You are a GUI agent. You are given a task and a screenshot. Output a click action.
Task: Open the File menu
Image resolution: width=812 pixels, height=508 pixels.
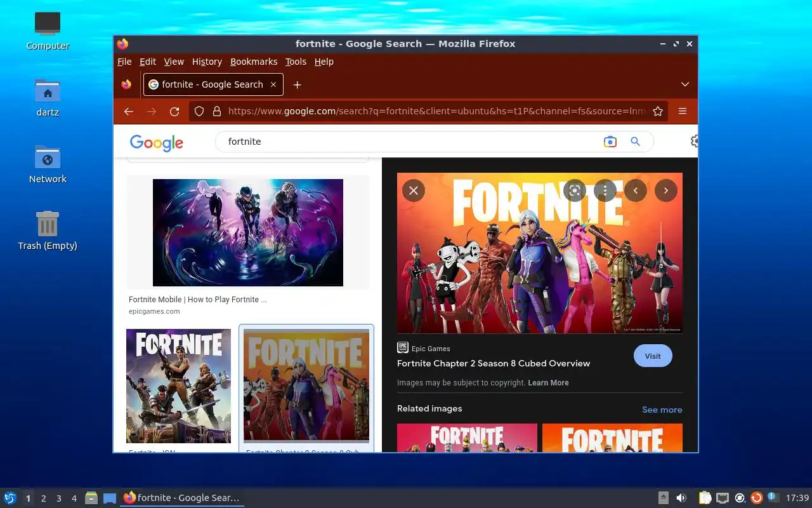124,62
